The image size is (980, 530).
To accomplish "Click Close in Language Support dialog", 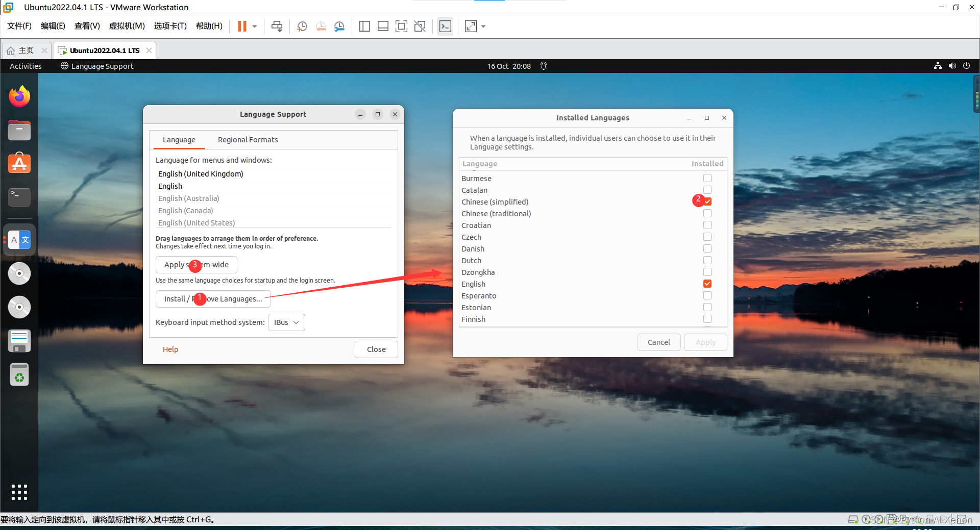I will click(x=376, y=349).
